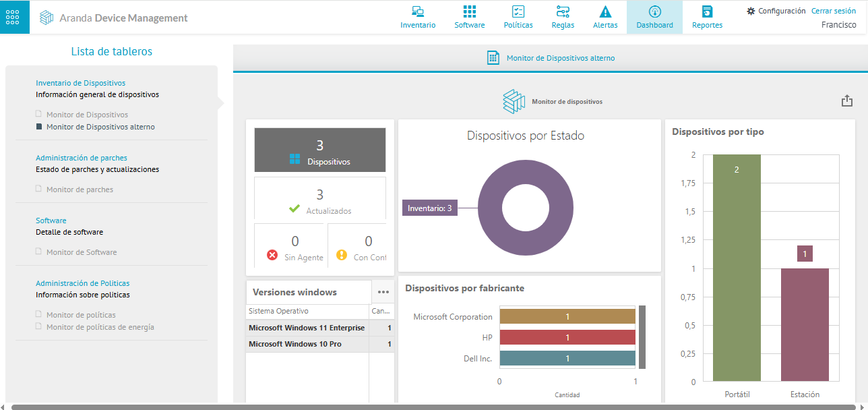The height and width of the screenshot is (410, 868).
Task: Open Monitor de parches board
Action: click(x=80, y=189)
